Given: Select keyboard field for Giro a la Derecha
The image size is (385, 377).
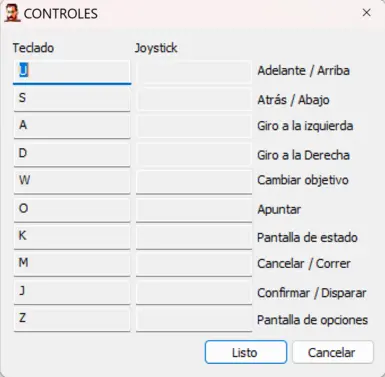Looking at the screenshot, I should point(72,155).
